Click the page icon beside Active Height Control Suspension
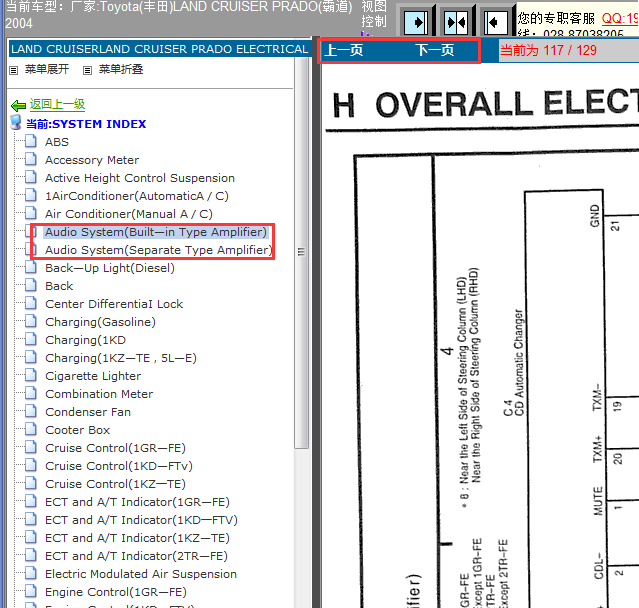The image size is (639, 608). [31, 177]
